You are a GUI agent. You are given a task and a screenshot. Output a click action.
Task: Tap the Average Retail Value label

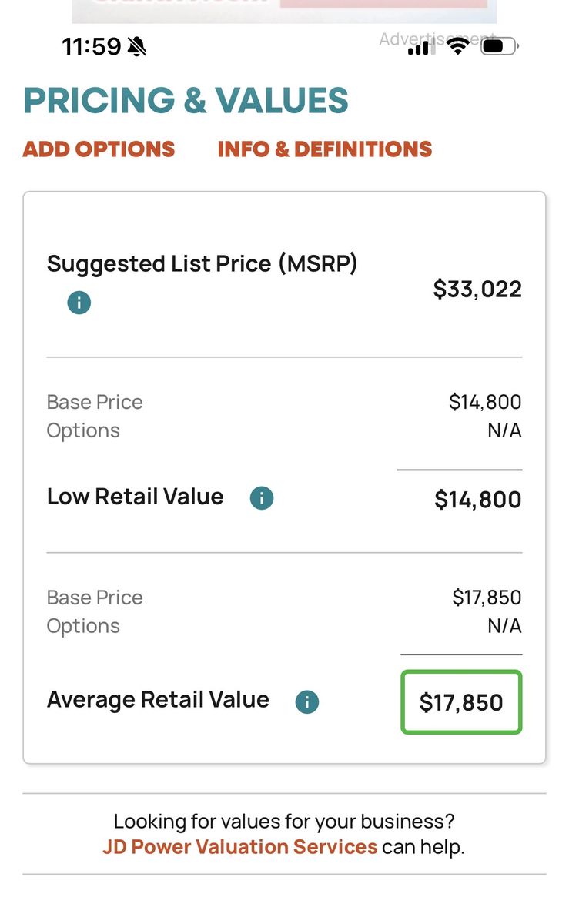click(x=159, y=700)
